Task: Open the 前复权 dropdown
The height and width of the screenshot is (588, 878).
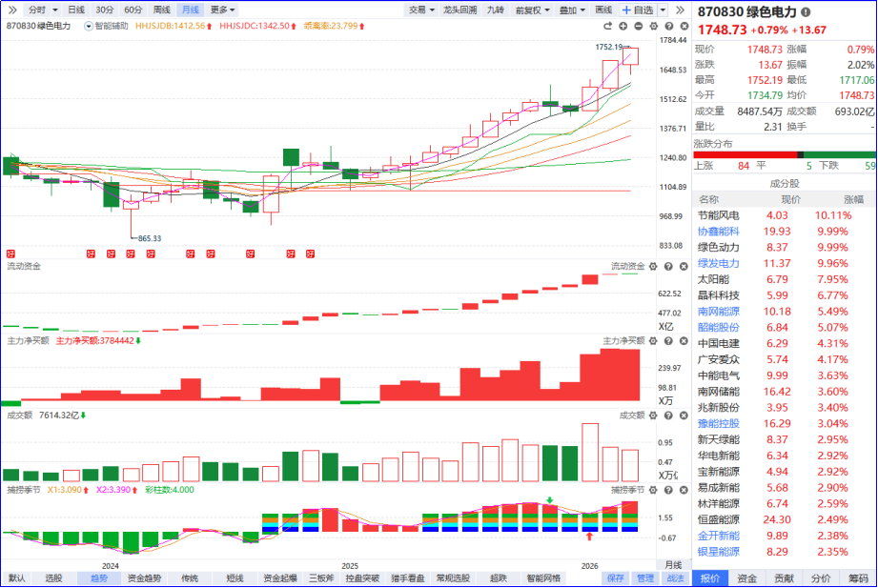Action: click(533, 10)
